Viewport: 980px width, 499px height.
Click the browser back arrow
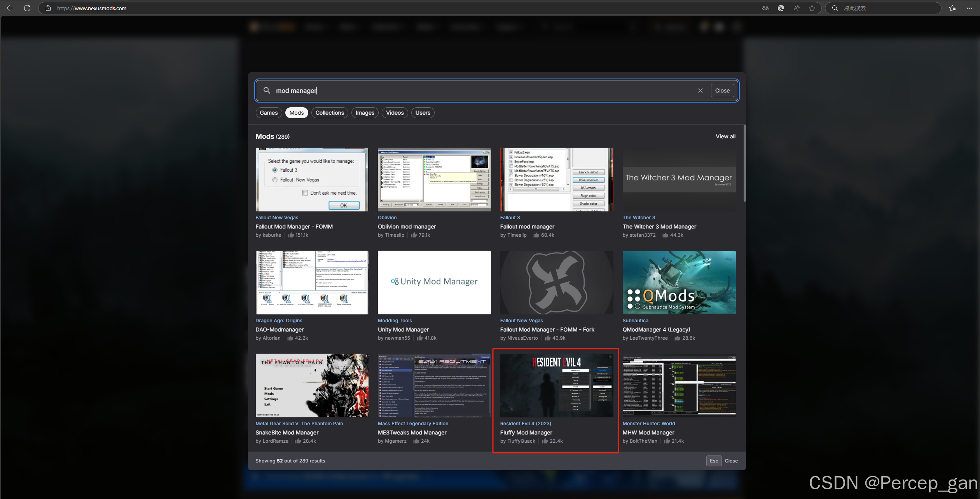tap(10, 8)
